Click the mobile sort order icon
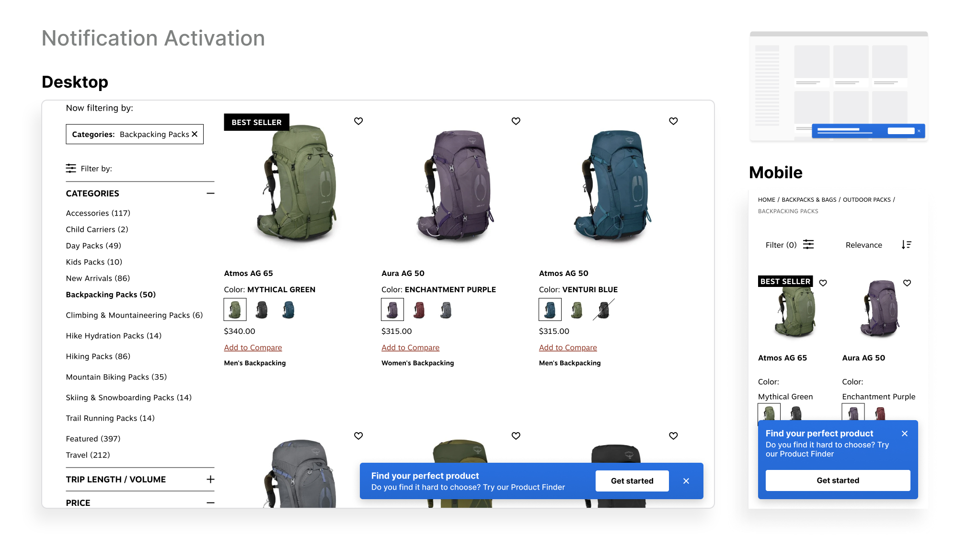 click(906, 245)
